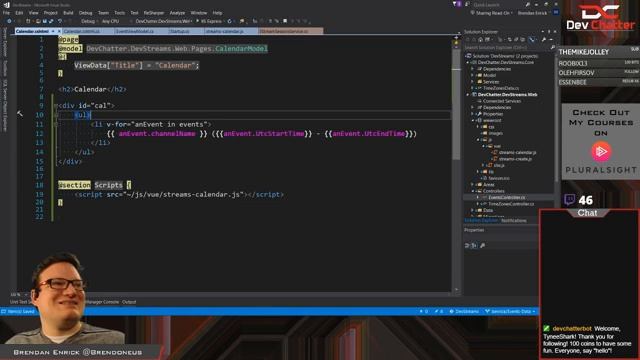Switch to the Solution Explorer bottom tab
This screenshot has width=640, height=360.
click(x=481, y=221)
